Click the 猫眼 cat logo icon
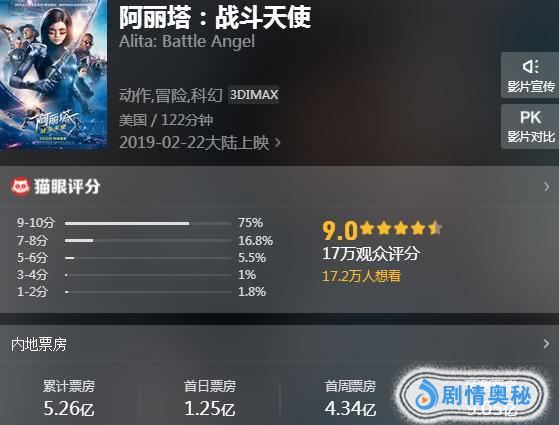The height and width of the screenshot is (425, 559). pyautogui.click(x=20, y=186)
